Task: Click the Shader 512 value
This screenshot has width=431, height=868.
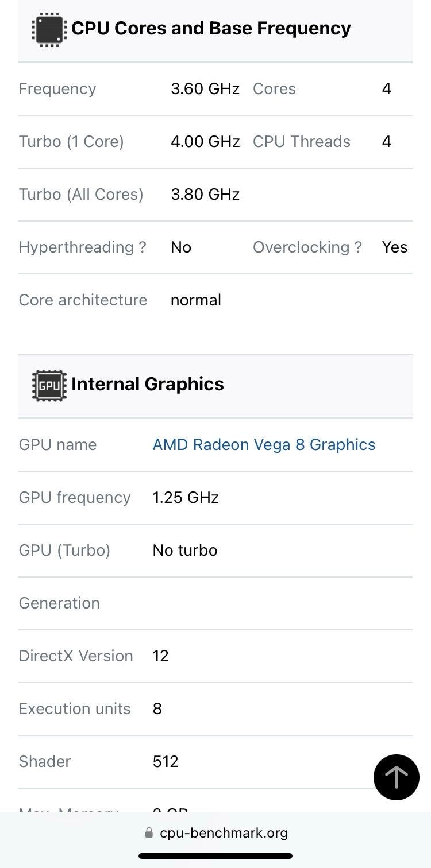Action: coord(166,762)
